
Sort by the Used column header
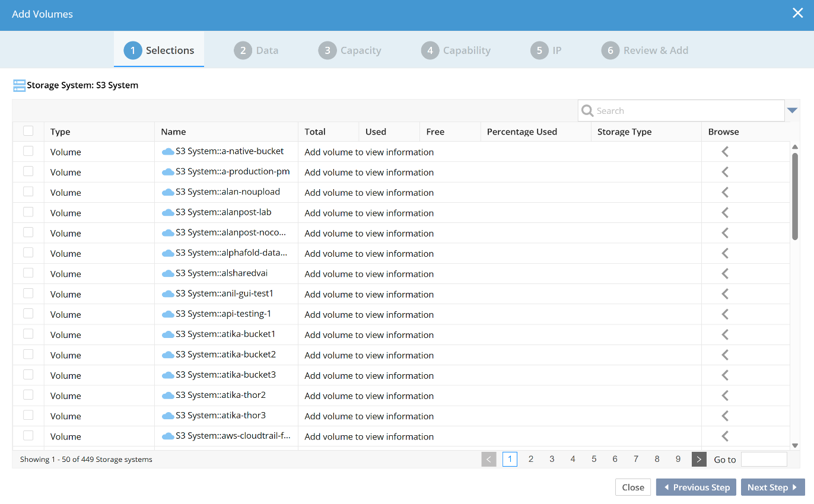tap(389, 132)
